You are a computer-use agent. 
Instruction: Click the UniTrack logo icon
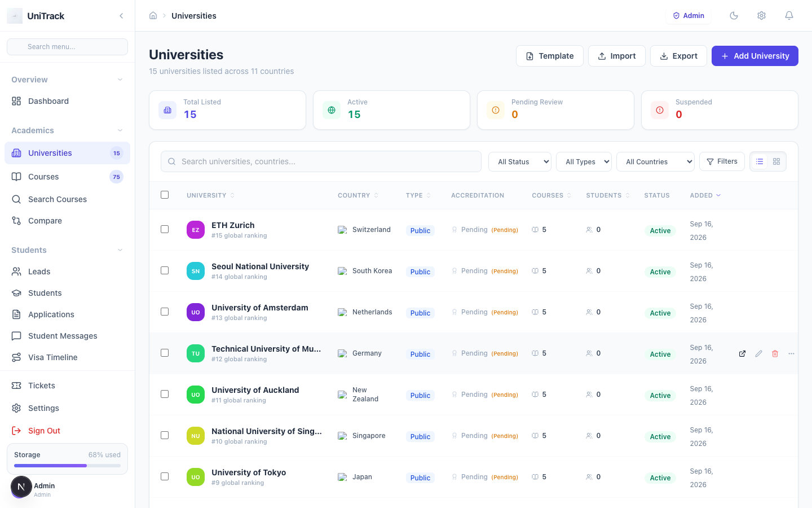point(15,16)
